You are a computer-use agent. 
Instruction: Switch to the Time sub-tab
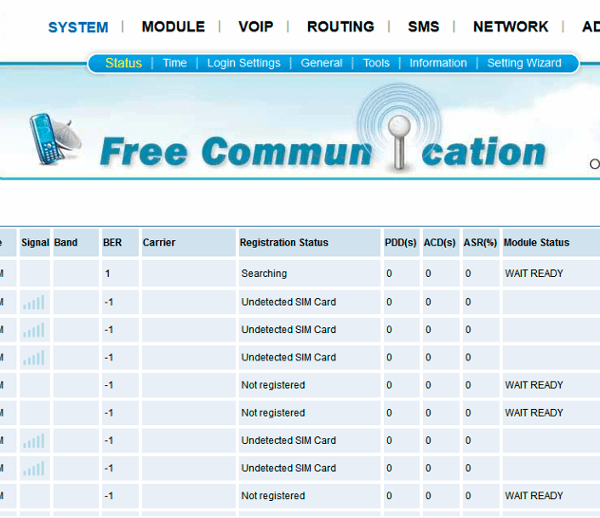pos(175,63)
